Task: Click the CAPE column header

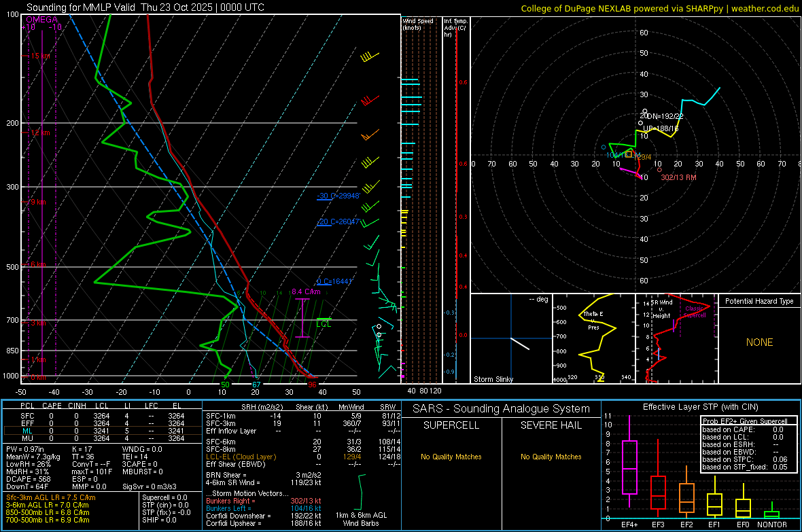Action: [x=52, y=406]
